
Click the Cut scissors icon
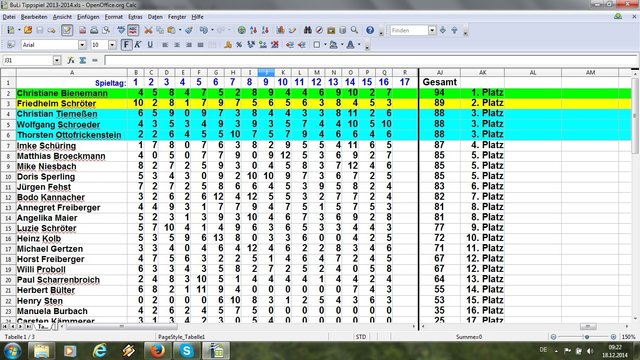click(x=148, y=30)
